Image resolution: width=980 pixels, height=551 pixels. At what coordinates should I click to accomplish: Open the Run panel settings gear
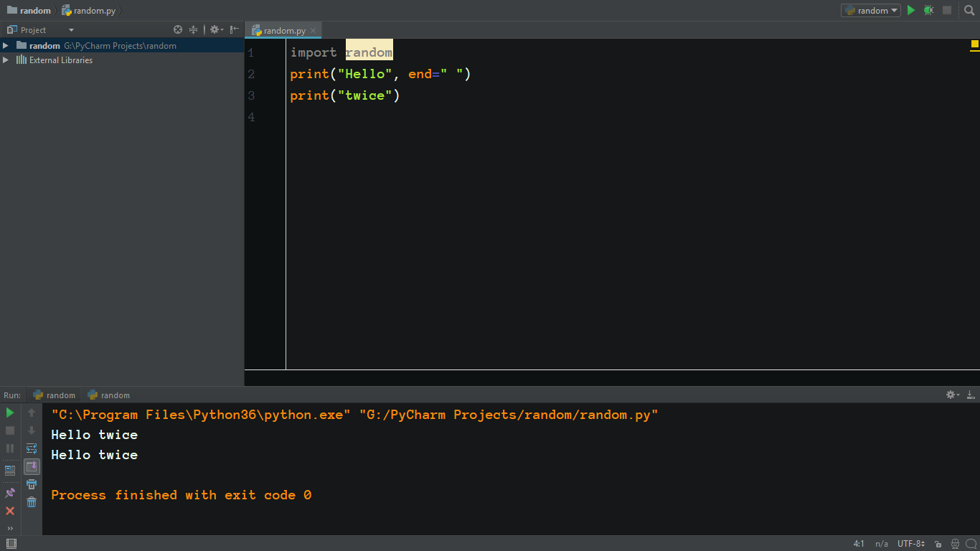[x=951, y=394]
